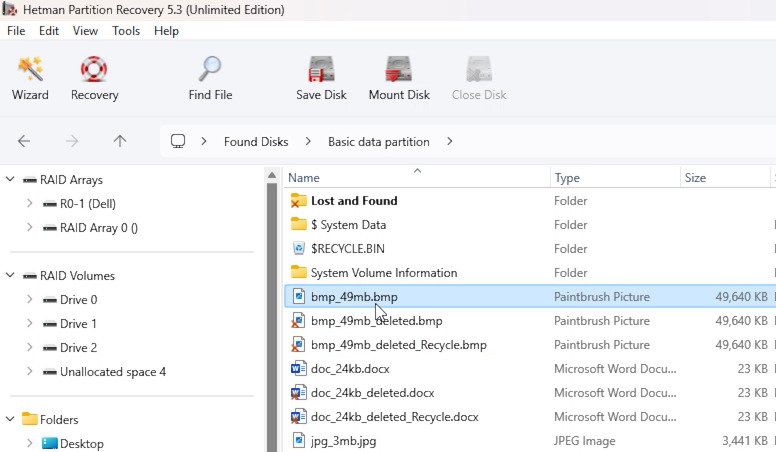Open the Edit menu
Screen dimensions: 776x452
pos(49,31)
